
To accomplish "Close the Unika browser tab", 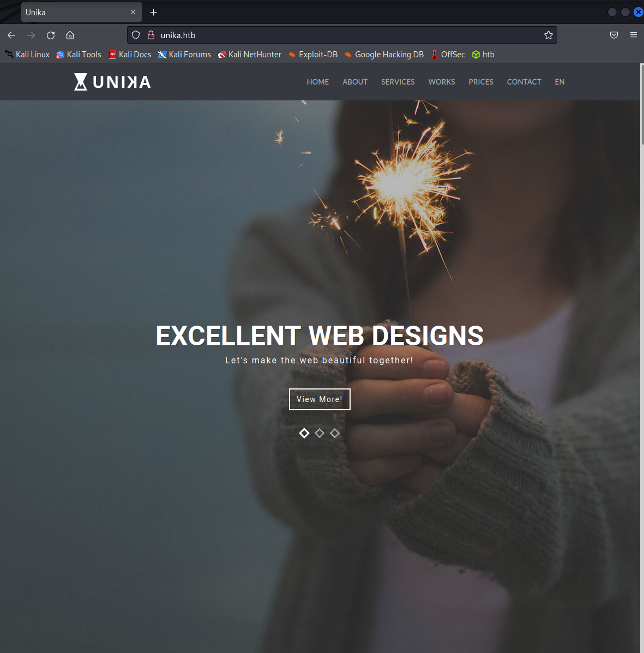I will [133, 12].
